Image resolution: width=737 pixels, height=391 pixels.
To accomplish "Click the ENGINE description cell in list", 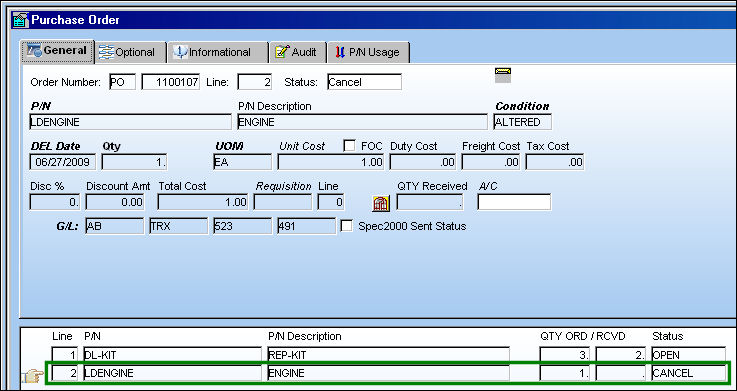I will [388, 374].
